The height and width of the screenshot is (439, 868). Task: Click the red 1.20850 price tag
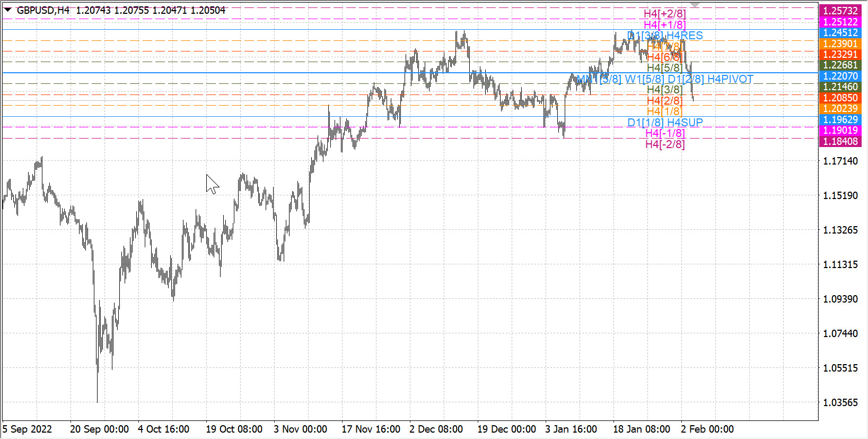pyautogui.click(x=840, y=98)
